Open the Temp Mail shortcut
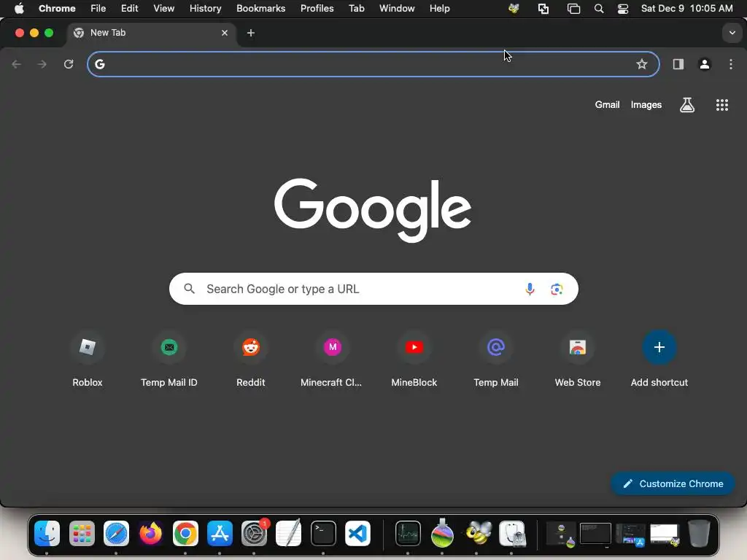 coord(496,359)
